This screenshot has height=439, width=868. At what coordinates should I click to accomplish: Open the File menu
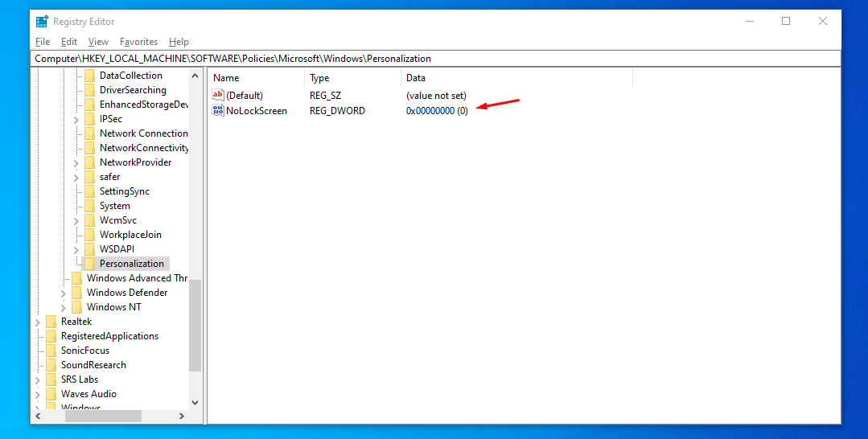click(43, 42)
